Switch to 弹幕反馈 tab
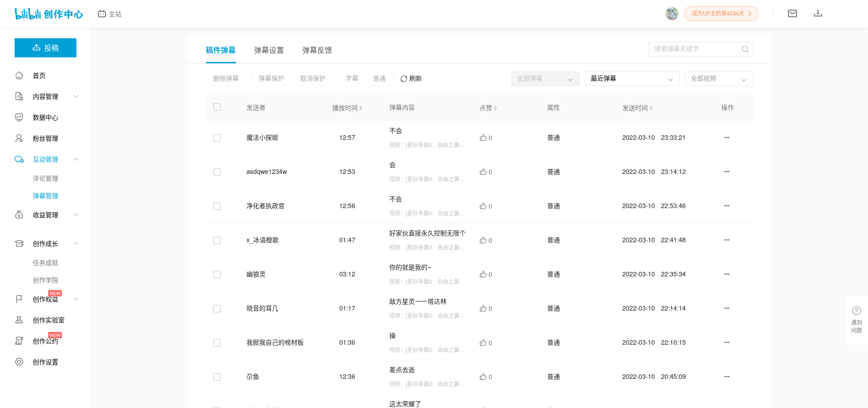 [x=317, y=50]
